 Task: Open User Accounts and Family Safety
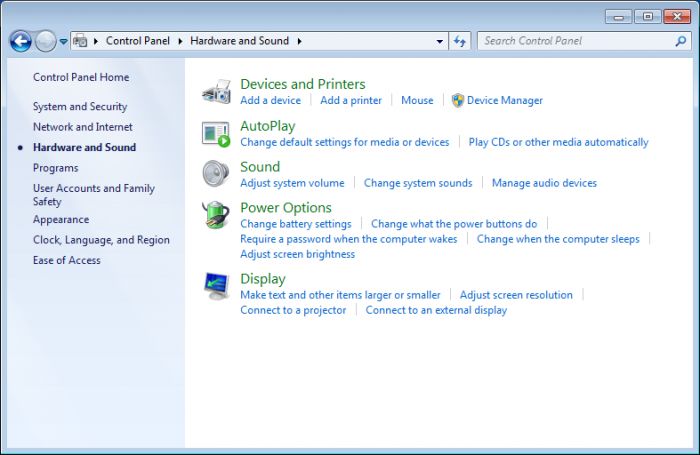94,195
